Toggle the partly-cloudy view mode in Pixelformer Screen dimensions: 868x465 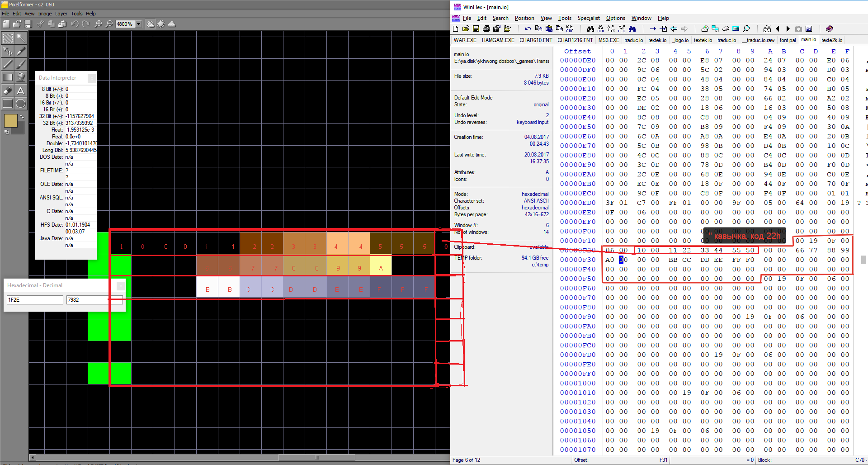click(x=150, y=24)
